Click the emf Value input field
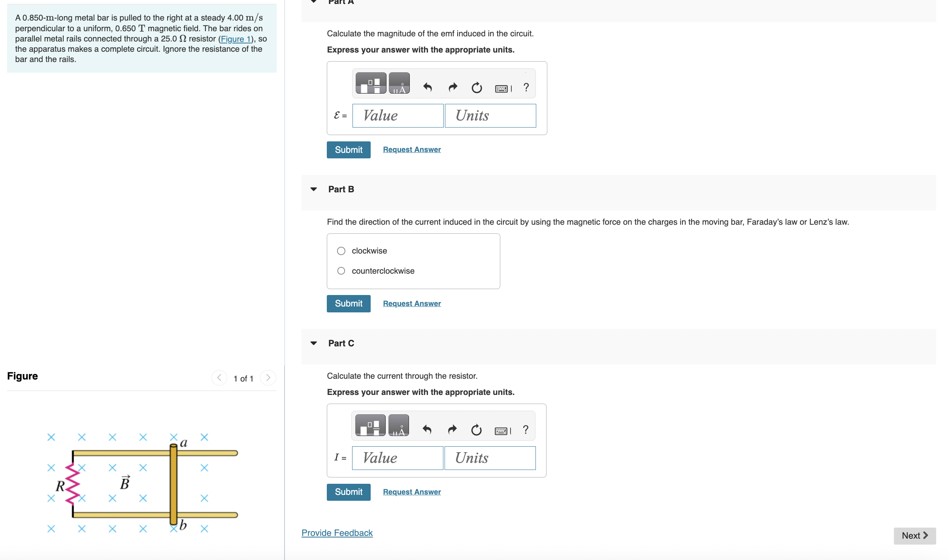The height and width of the screenshot is (560, 950). (x=398, y=116)
